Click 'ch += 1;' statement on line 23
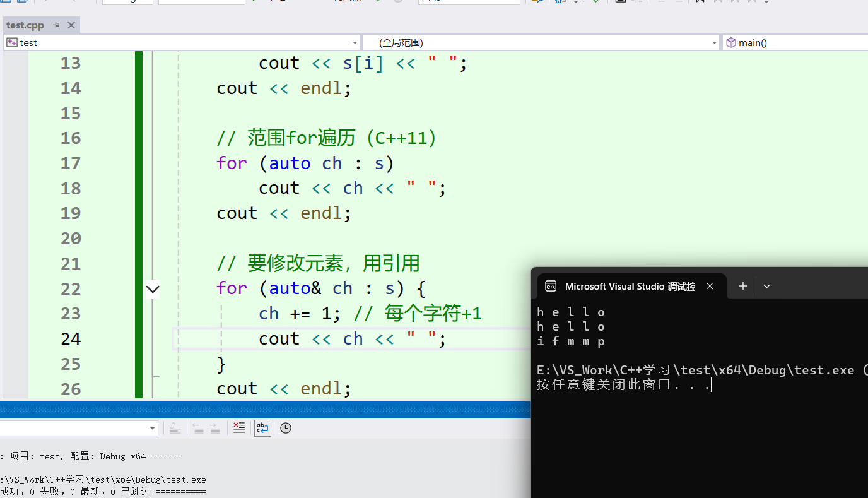 click(x=300, y=313)
